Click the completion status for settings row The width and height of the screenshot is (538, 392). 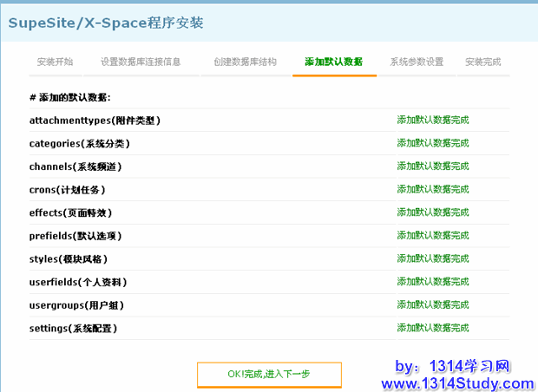[x=433, y=328]
